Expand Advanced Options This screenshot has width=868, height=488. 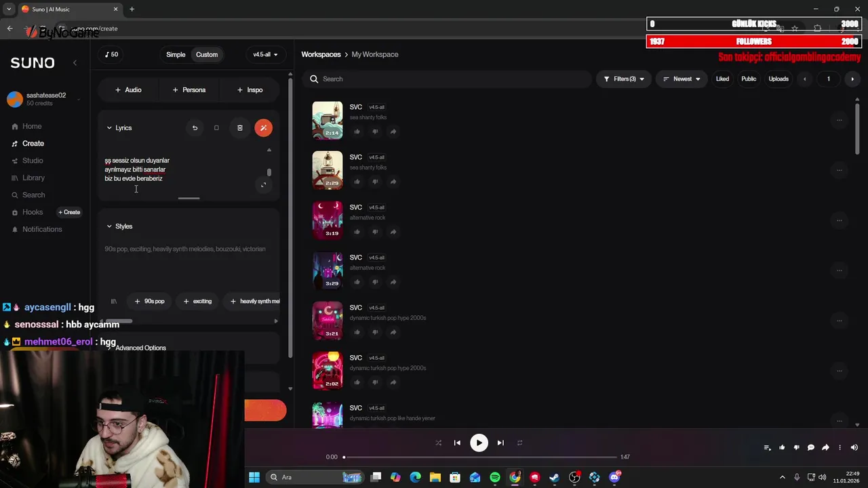[136, 348]
